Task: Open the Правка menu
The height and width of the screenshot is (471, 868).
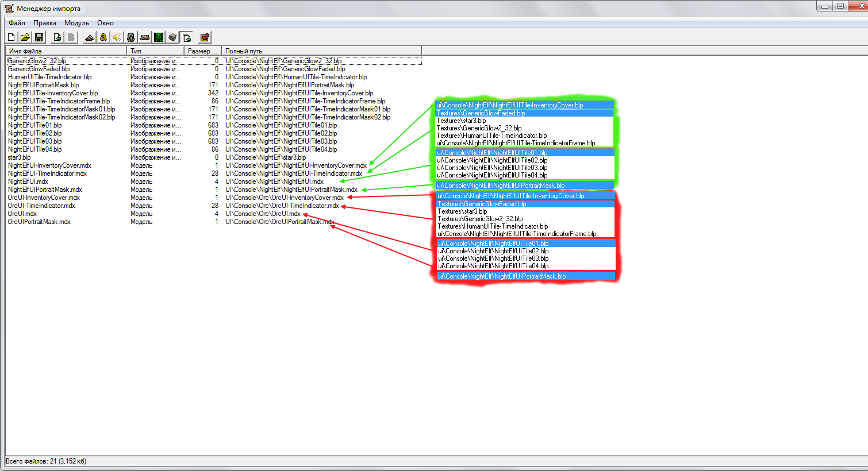Action: click(45, 23)
